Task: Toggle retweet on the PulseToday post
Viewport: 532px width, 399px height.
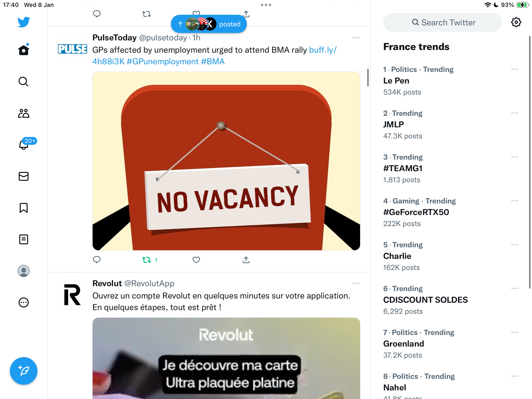Action: tap(147, 260)
